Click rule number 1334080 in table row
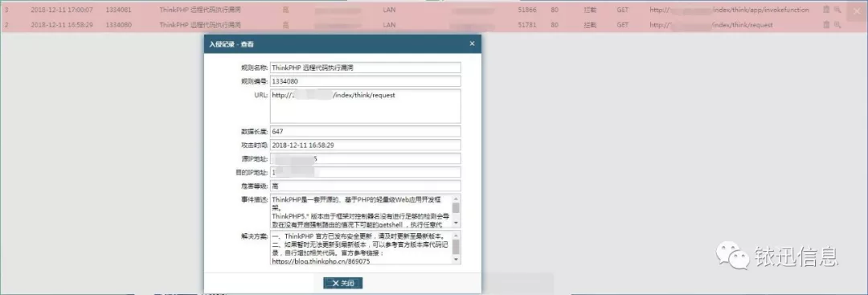The width and height of the screenshot is (868, 295). [118, 25]
